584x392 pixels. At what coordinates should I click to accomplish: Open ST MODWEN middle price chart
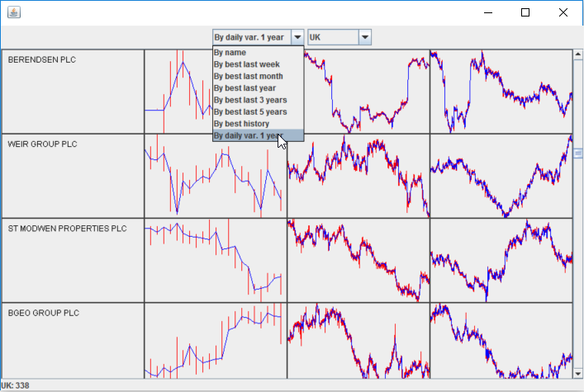pos(358,261)
